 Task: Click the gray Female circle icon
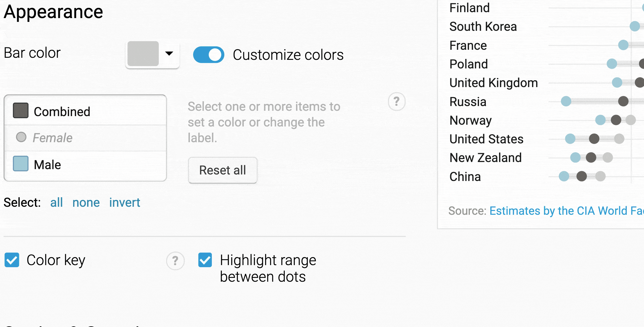tap(21, 137)
